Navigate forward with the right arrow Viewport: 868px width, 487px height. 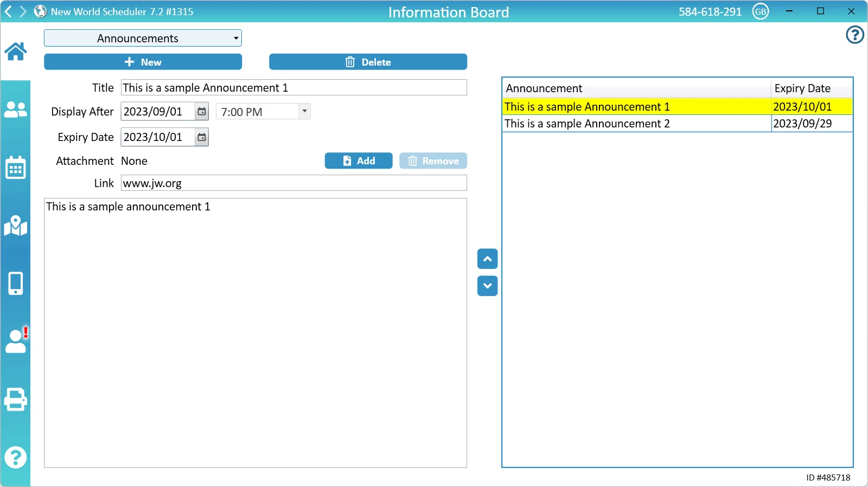coord(23,11)
